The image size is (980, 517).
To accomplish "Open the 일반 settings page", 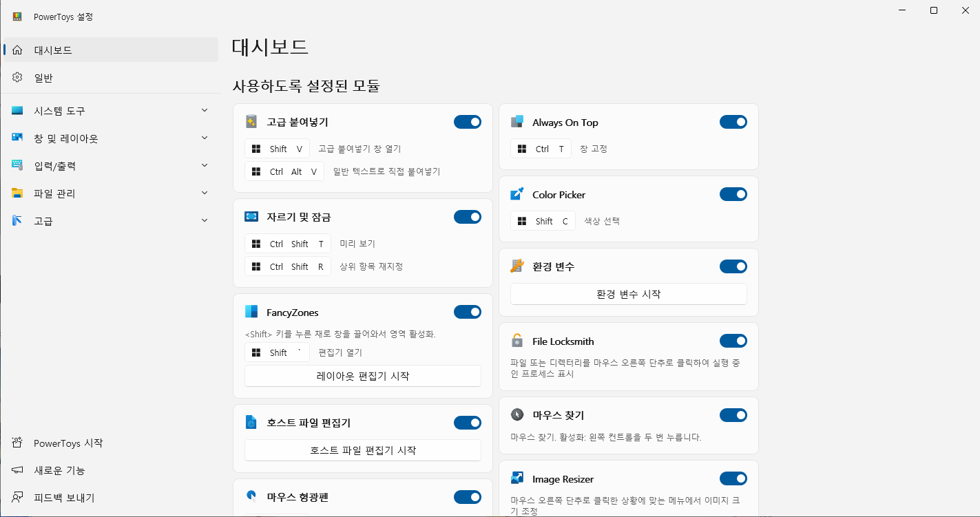I will [x=111, y=78].
